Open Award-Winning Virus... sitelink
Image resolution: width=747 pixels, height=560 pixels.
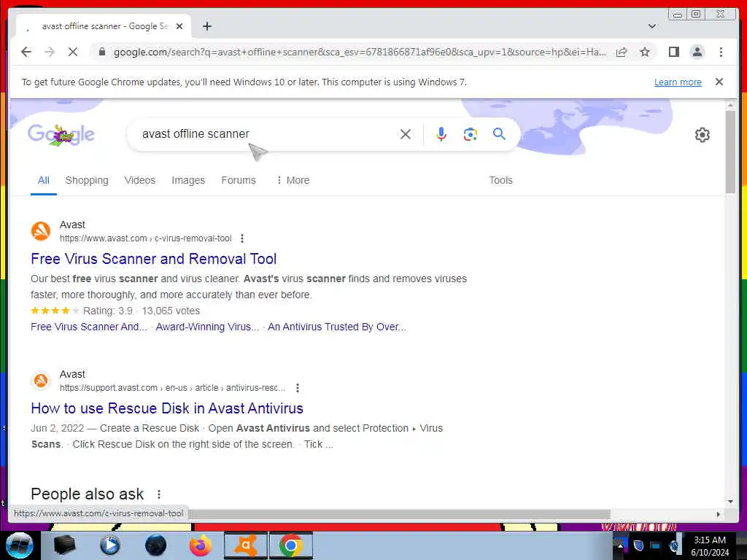tap(207, 327)
